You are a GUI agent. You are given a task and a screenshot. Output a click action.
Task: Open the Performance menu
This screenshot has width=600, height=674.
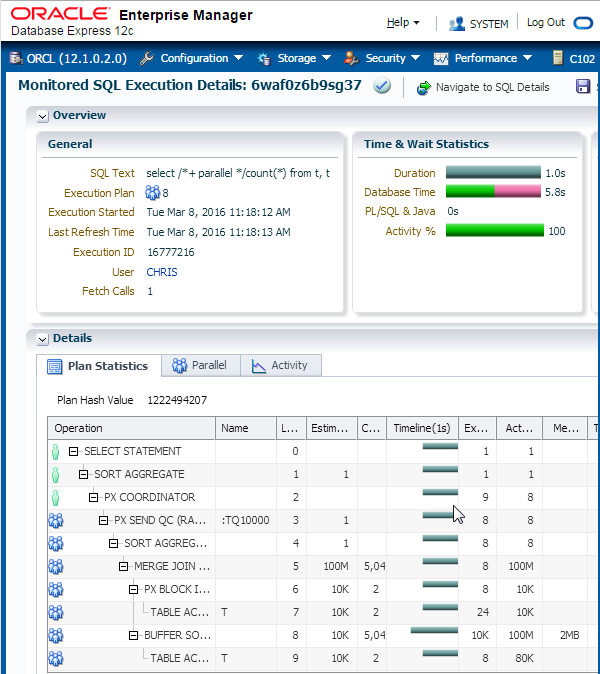(x=493, y=58)
